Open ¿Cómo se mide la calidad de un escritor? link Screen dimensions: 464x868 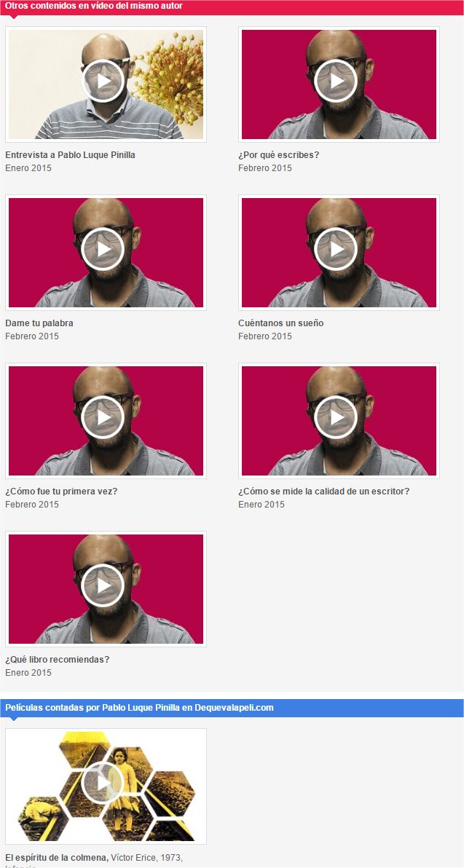point(324,492)
